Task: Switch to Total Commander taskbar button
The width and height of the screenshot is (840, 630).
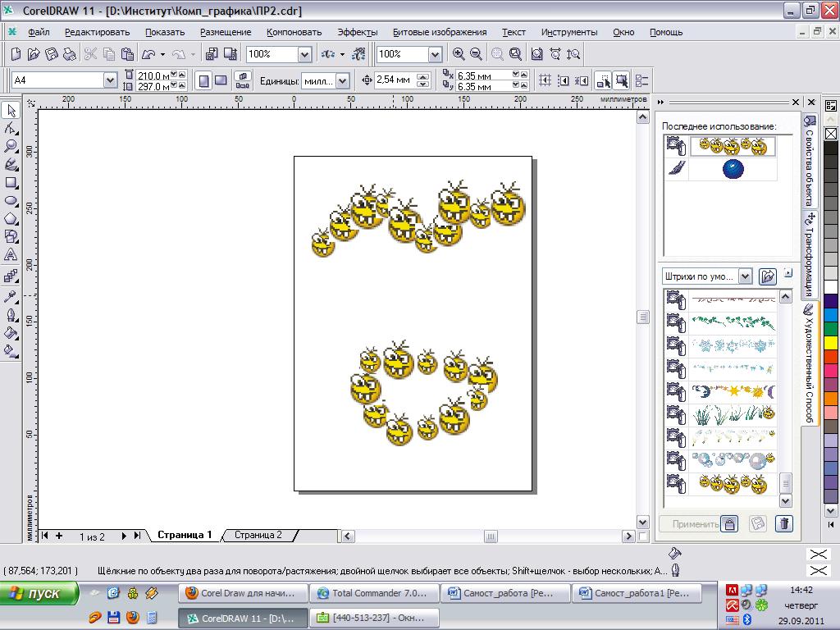Action: pyautogui.click(x=374, y=593)
